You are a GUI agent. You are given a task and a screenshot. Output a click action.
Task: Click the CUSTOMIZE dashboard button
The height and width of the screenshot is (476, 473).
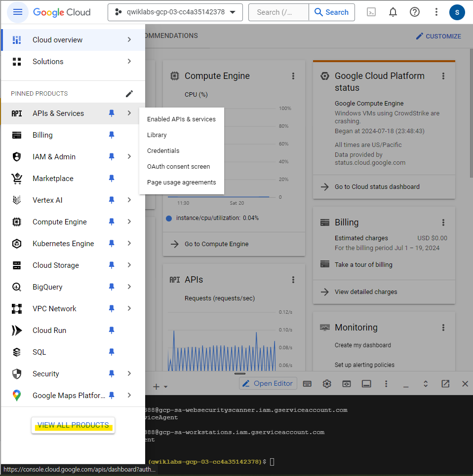pos(438,37)
